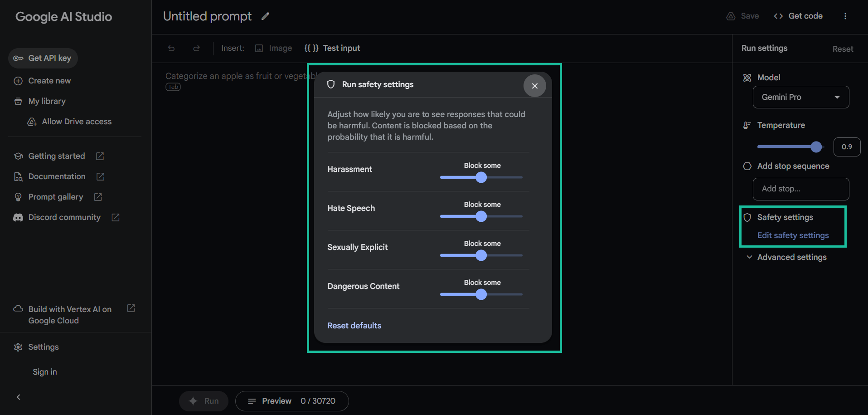Select Getting started in the sidebar
Viewport: 868px width, 415px height.
point(56,156)
